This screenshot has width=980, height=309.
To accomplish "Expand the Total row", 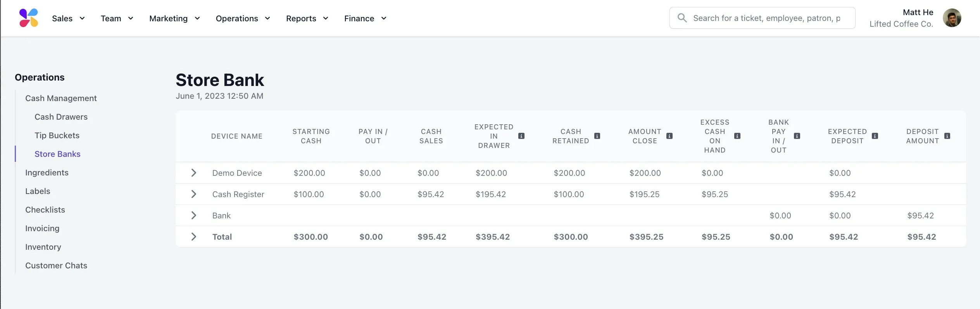I will tap(194, 237).
